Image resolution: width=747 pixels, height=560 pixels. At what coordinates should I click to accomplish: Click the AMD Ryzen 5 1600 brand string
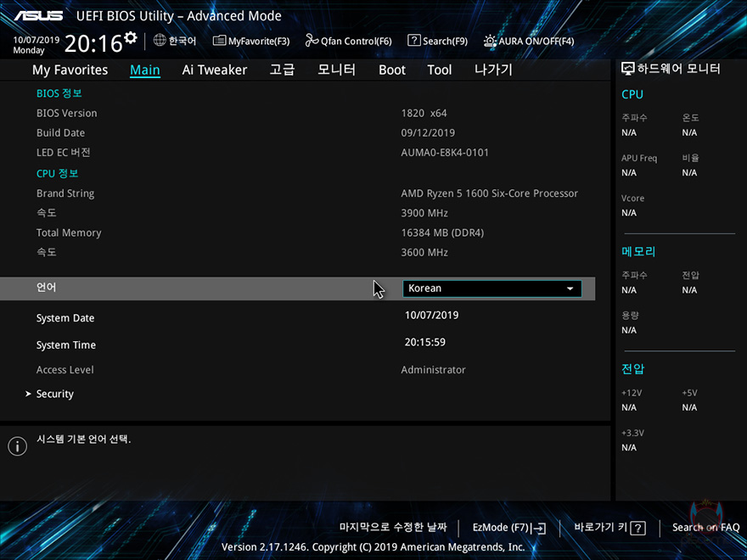489,193
